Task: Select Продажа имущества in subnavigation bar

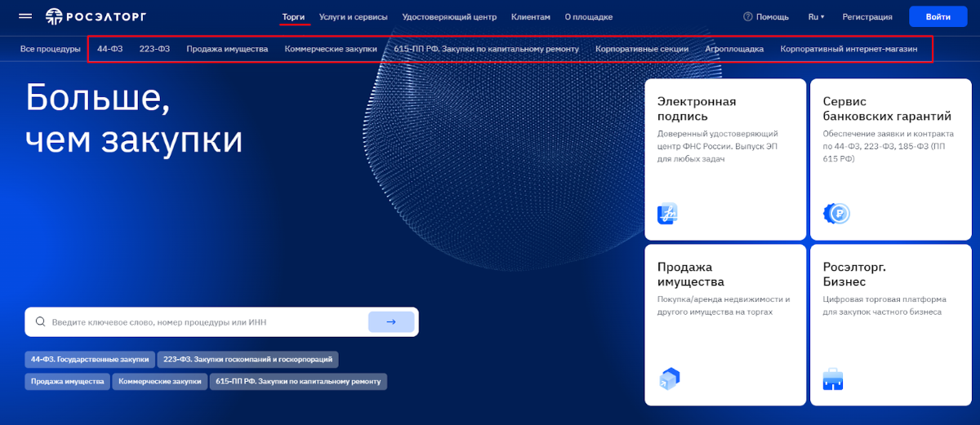Action: pyautogui.click(x=227, y=49)
